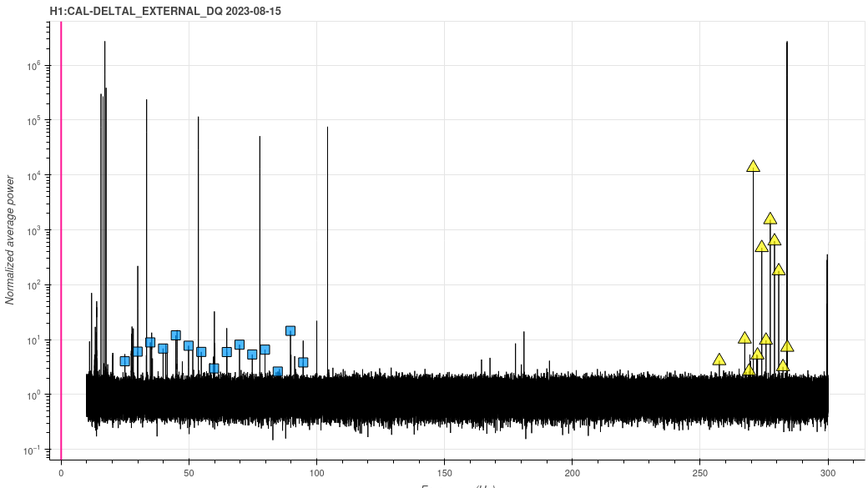This screenshot has width=868, height=488.
Task: Click the x-axis tick label 50
Action: 189,473
